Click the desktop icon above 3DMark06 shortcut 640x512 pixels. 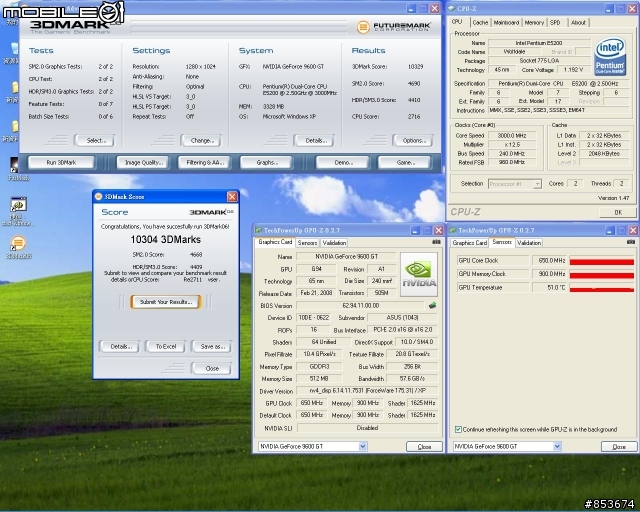pos(18,211)
